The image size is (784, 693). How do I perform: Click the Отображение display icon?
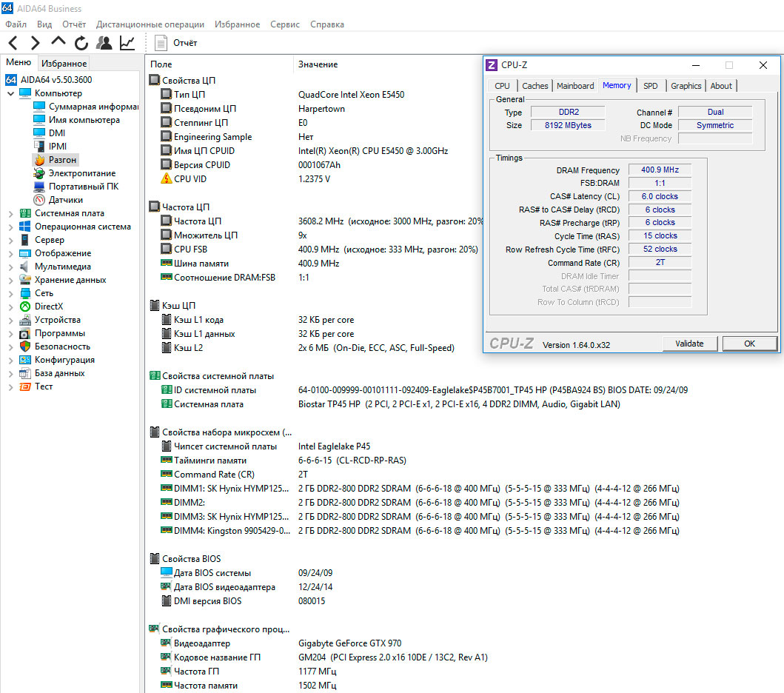[x=25, y=253]
